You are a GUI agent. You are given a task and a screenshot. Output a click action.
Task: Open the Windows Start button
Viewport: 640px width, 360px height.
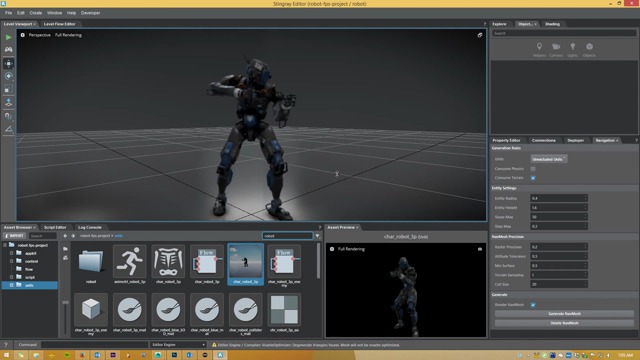click(6, 355)
